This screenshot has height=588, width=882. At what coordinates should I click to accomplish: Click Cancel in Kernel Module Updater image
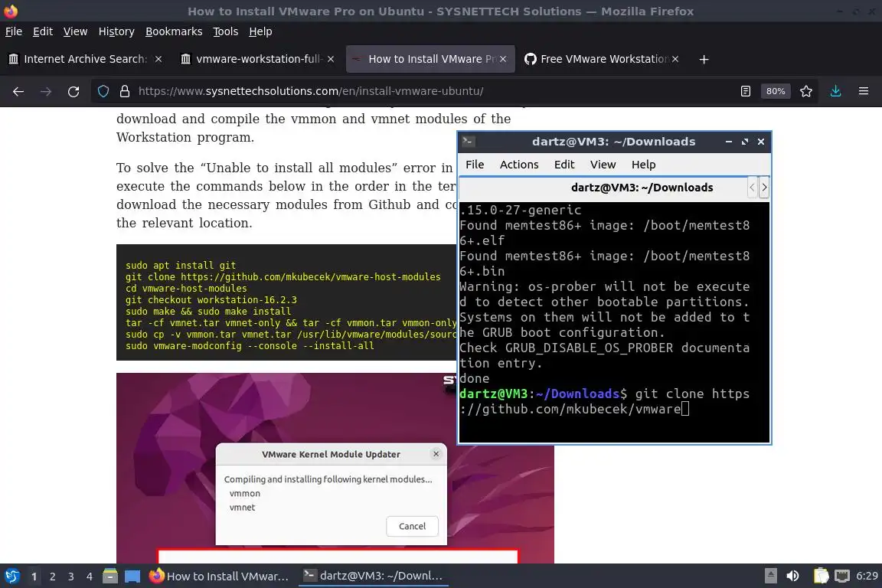pyautogui.click(x=413, y=526)
